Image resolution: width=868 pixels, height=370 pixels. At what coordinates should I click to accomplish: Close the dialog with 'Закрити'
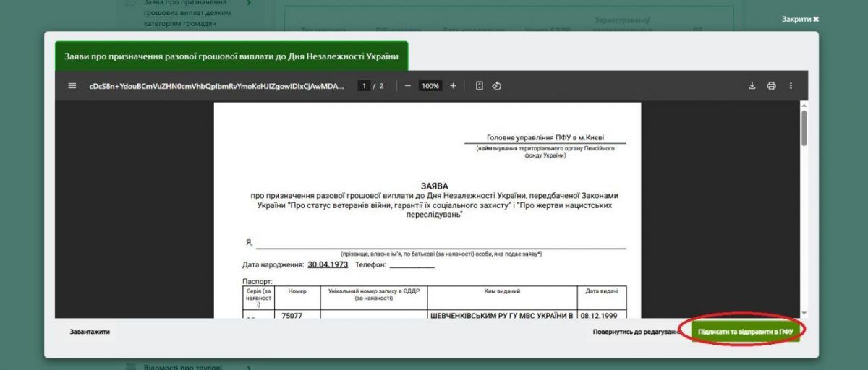coord(799,19)
